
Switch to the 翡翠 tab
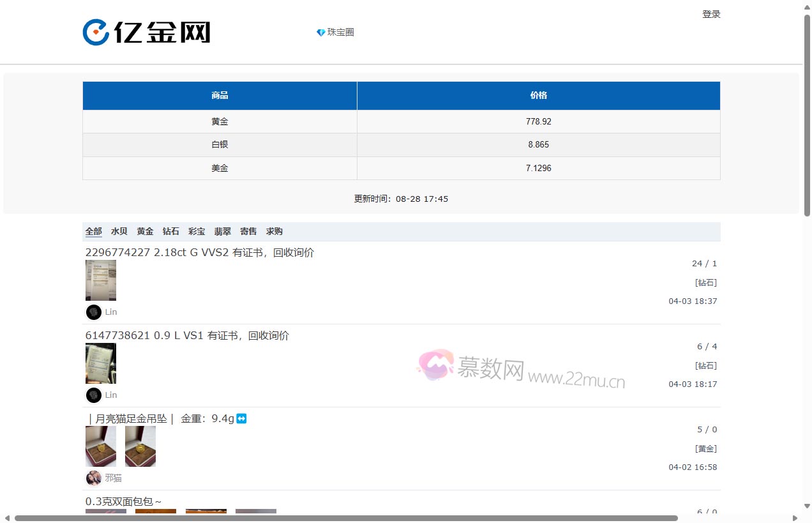[x=223, y=231]
